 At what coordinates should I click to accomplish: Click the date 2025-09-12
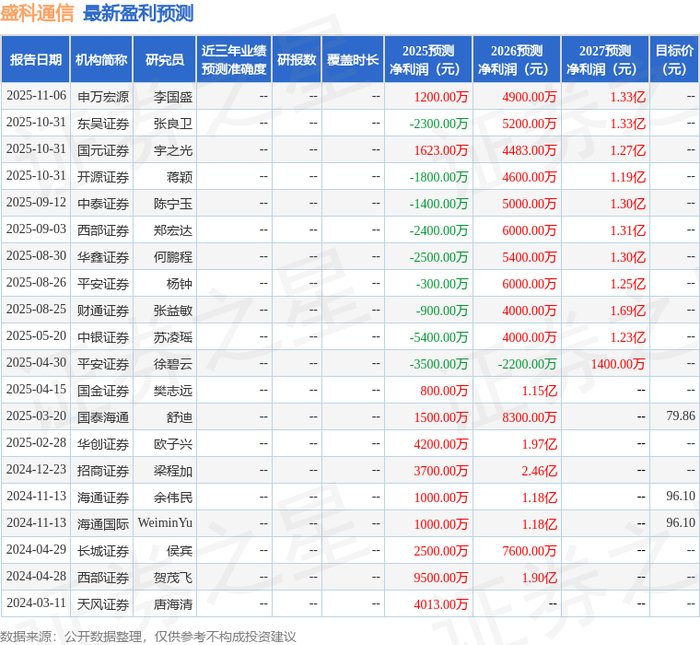(x=36, y=203)
